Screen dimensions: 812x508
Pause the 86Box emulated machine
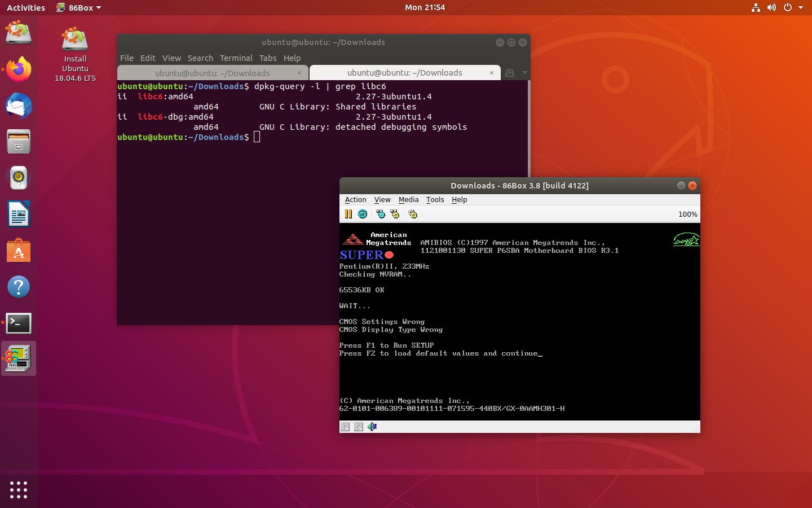click(x=348, y=214)
